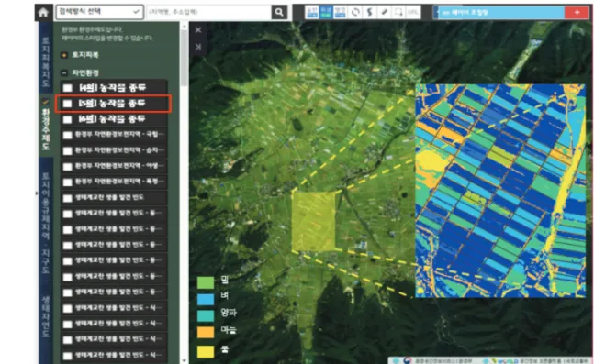This screenshot has height=364, width=594.
Task: Enable the [5월] 농작물 종류 checkbox
Action: tap(68, 104)
